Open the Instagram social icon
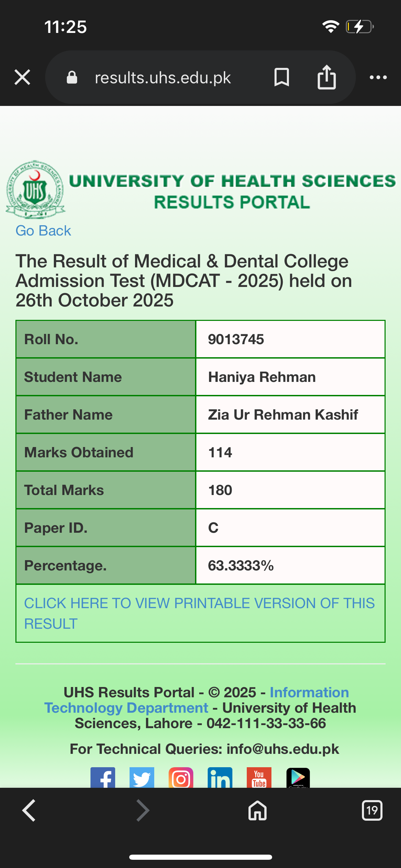 click(x=181, y=778)
